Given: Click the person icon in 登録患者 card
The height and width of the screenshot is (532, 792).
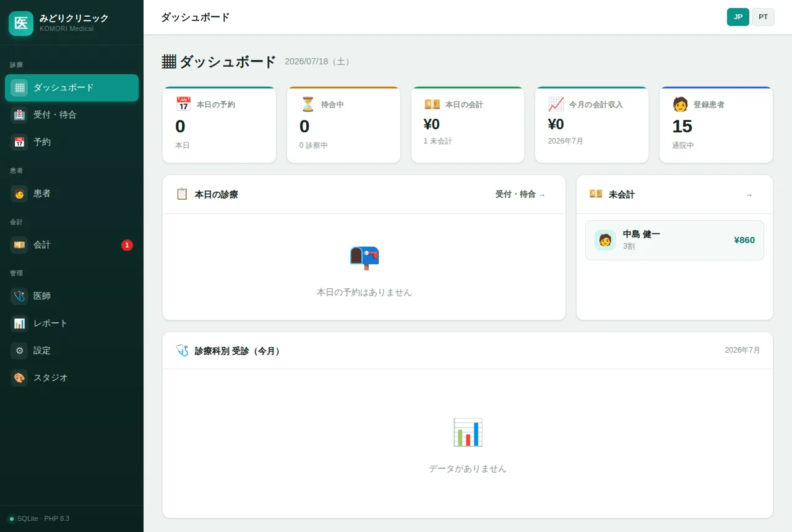Looking at the screenshot, I should (x=680, y=104).
